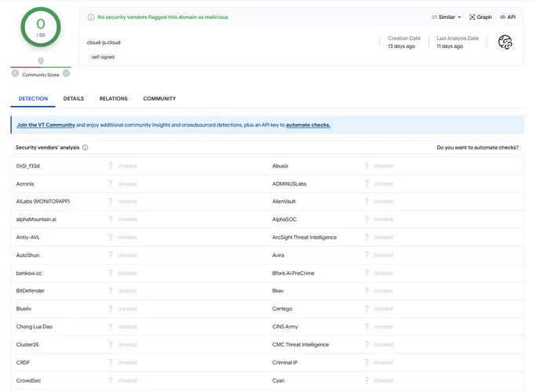The image size is (534, 392).
Task: Select the AutoShun vendor name
Action: click(27, 255)
